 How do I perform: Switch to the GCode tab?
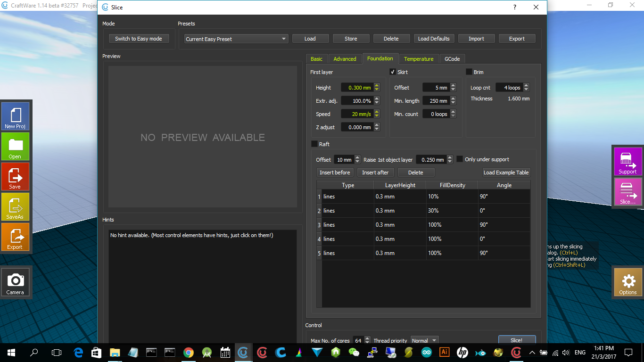click(x=452, y=59)
